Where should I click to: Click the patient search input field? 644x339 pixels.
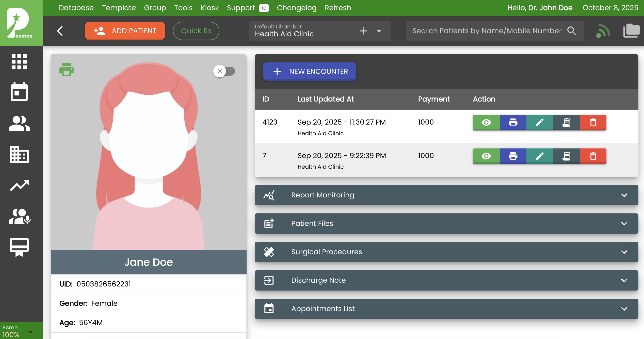(x=486, y=31)
